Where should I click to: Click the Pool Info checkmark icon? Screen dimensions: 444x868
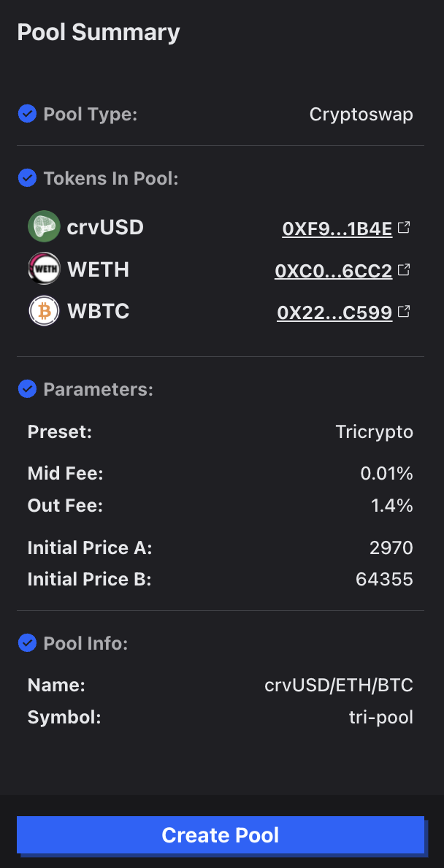click(27, 643)
